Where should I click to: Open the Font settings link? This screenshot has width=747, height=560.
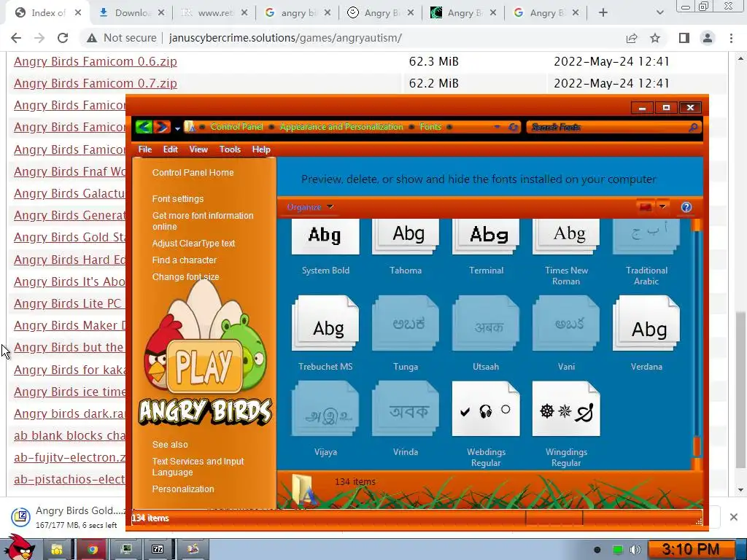[178, 198]
